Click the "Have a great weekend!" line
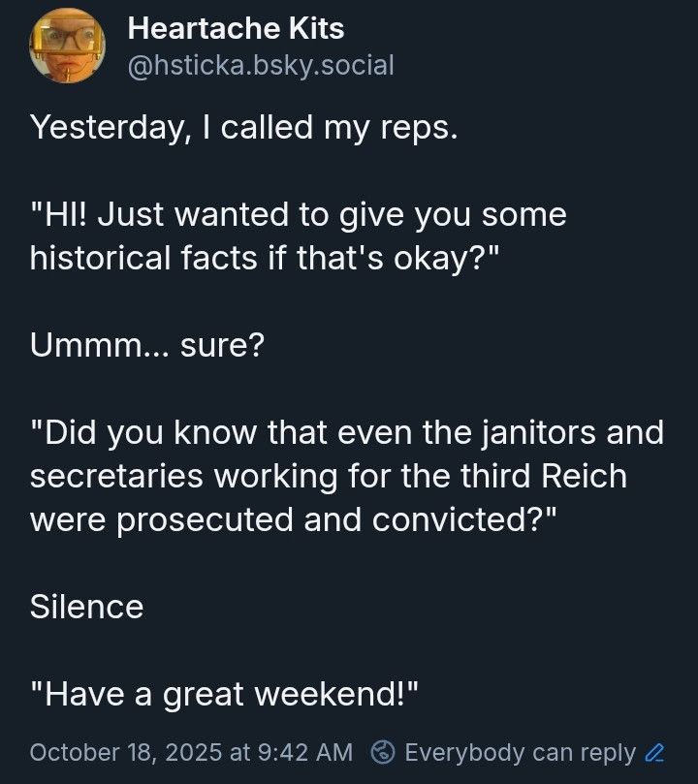Image resolution: width=698 pixels, height=784 pixels. (225, 694)
